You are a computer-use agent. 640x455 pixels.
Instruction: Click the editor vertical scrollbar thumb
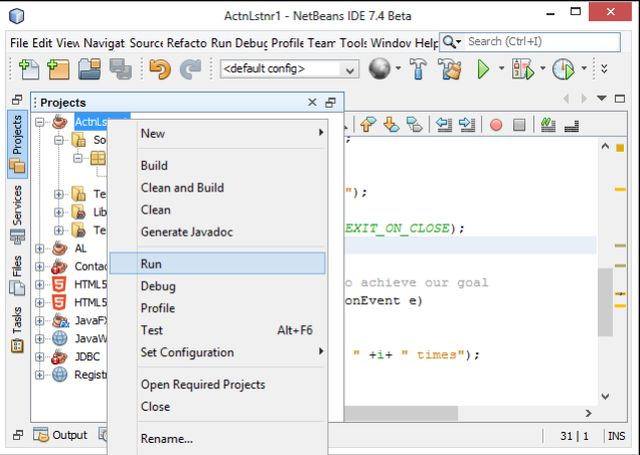pyautogui.click(x=605, y=302)
